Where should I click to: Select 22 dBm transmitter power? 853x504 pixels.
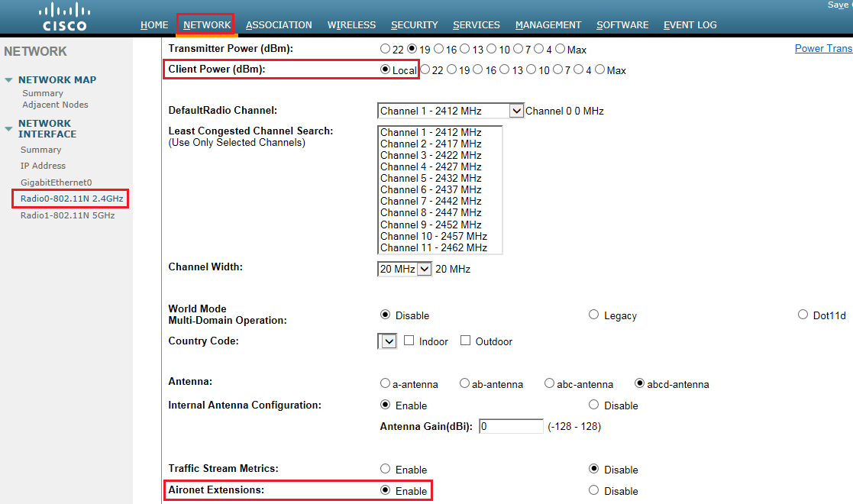point(386,48)
